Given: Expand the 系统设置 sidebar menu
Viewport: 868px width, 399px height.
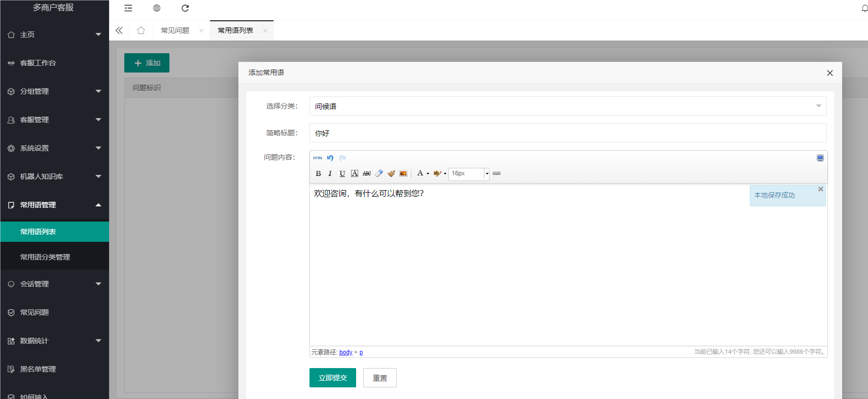Looking at the screenshot, I should pyautogui.click(x=54, y=148).
